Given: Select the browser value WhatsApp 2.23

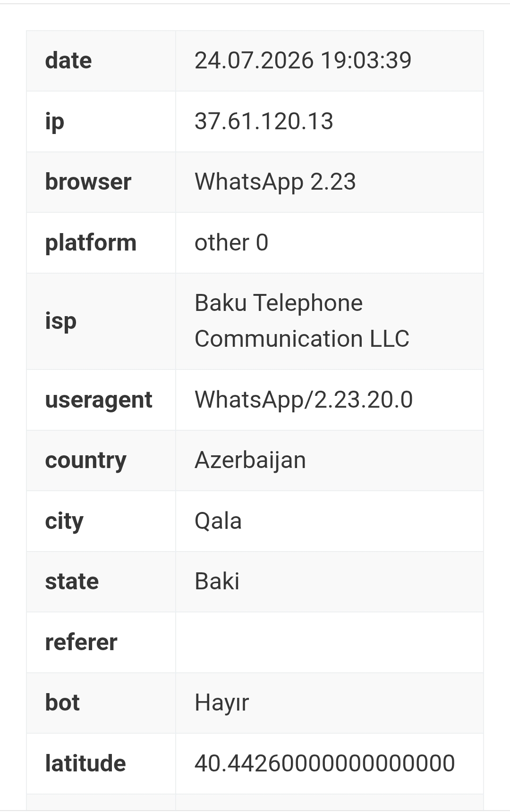Looking at the screenshot, I should point(275,182).
